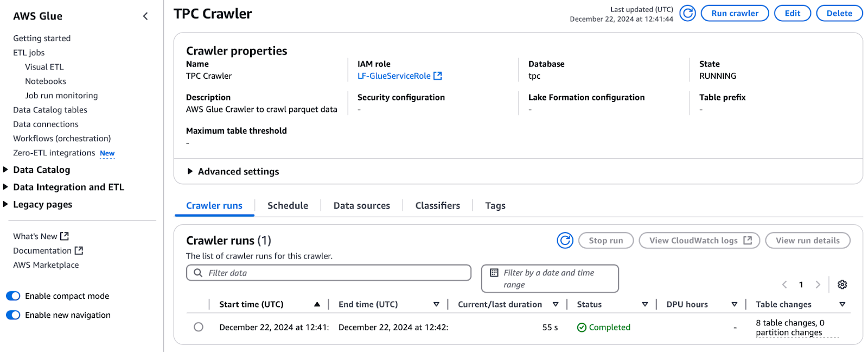Switch to the Crawler runs tab

[x=214, y=206]
